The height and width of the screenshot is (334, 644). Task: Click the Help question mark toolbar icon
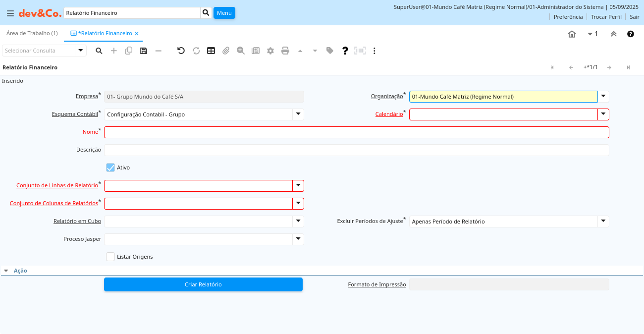(x=345, y=51)
